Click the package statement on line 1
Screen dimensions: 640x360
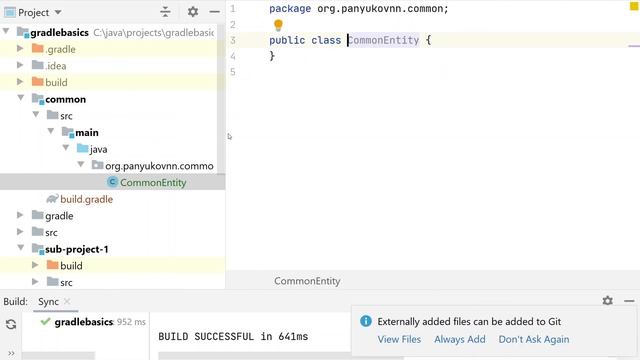pos(358,9)
